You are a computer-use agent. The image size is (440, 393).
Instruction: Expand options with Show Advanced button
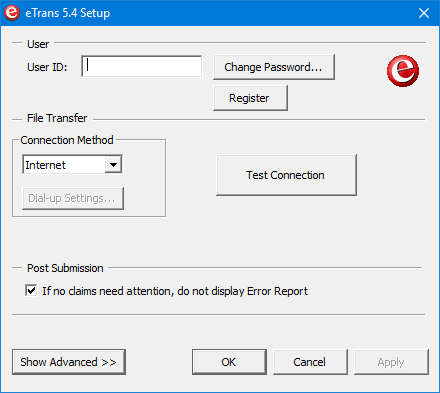(x=69, y=362)
